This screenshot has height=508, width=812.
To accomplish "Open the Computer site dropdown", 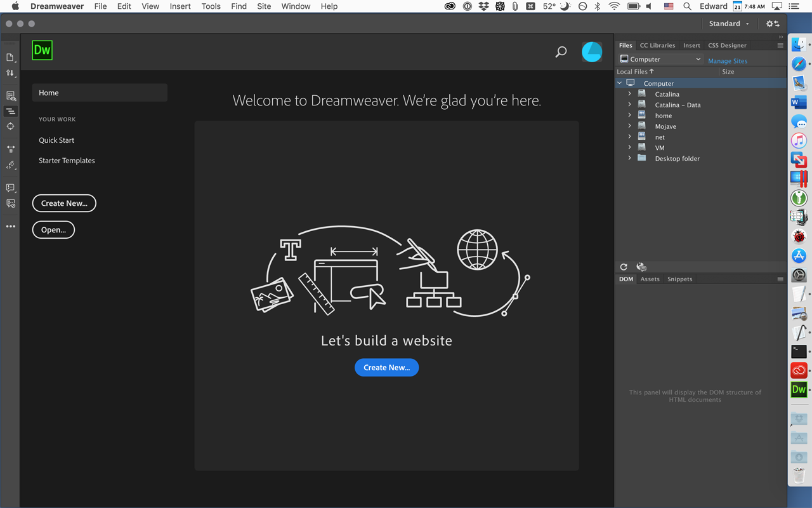I will click(660, 59).
